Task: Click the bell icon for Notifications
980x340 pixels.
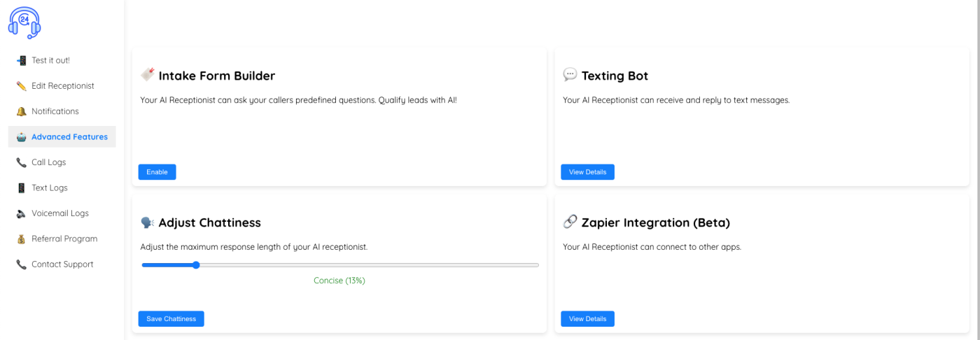Action: (x=21, y=112)
